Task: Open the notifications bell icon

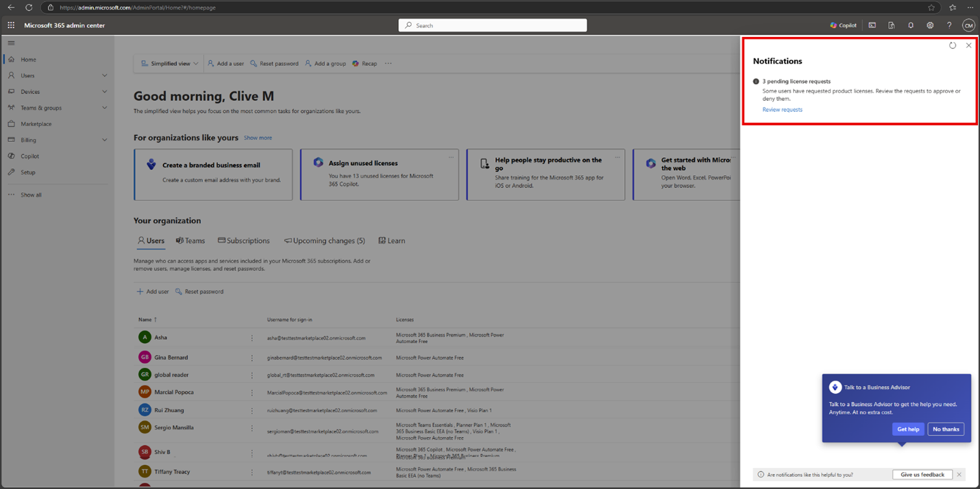Action: point(911,25)
